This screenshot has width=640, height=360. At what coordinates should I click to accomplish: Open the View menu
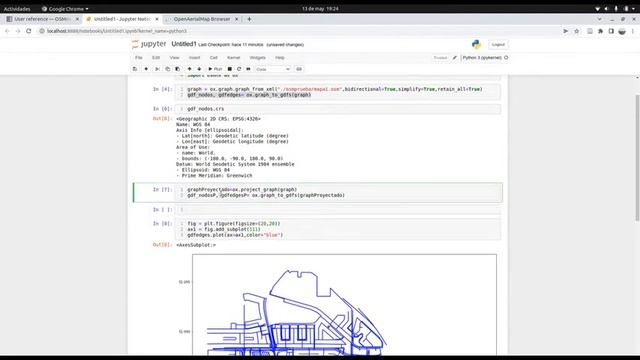pyautogui.click(x=174, y=58)
